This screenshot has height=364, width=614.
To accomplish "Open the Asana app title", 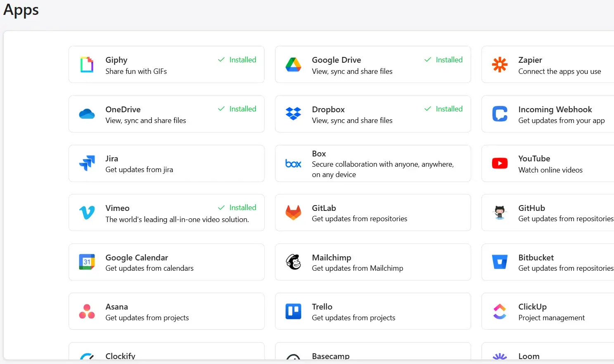I will click(x=116, y=307).
